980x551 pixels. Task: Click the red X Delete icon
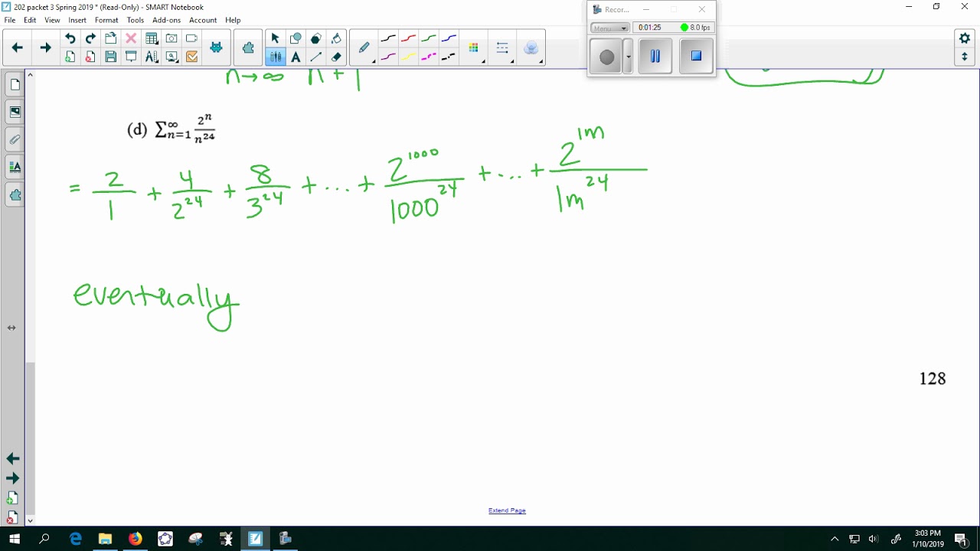point(131,38)
